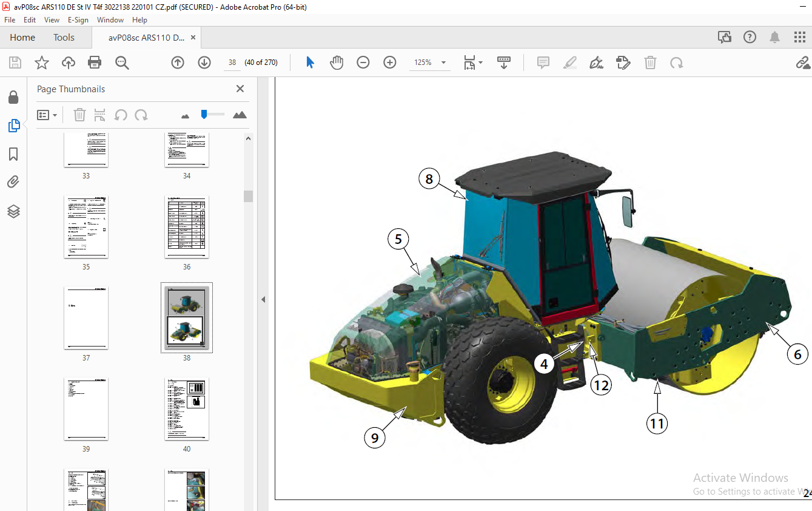Select page 33 thumbnail

86,150
